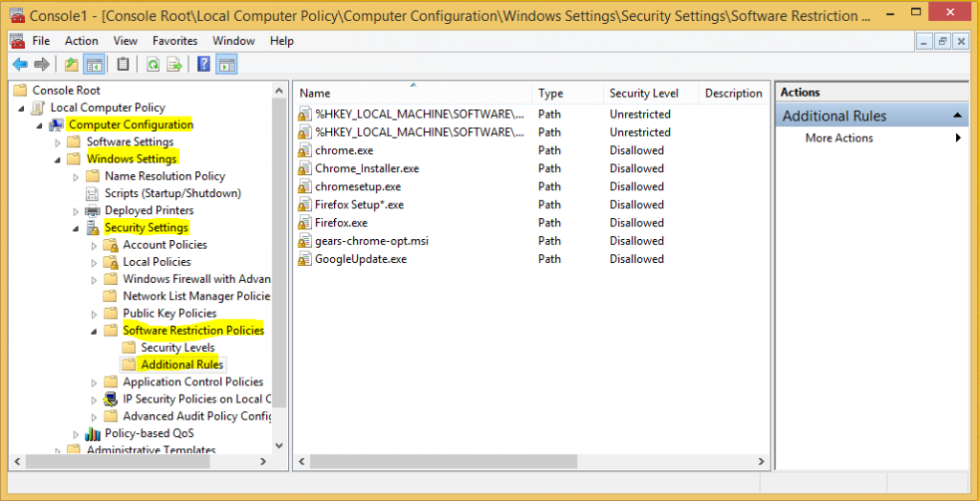Click the Firefox.exe rule icon
980x501 pixels.
pyautogui.click(x=304, y=223)
